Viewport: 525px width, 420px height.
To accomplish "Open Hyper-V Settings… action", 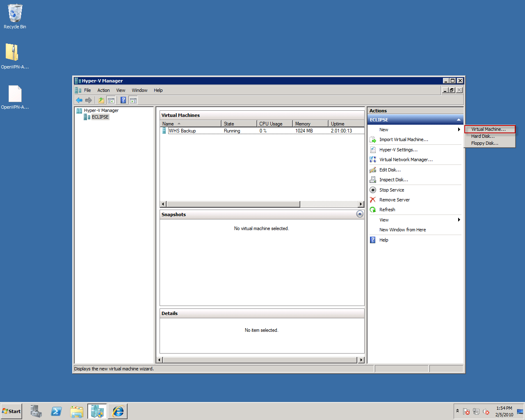I will (x=398, y=150).
